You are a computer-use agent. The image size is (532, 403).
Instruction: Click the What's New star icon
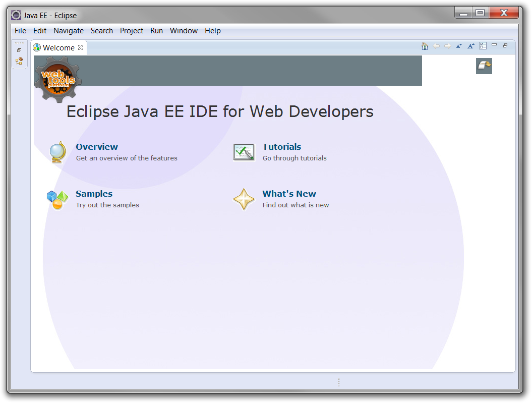[244, 199]
